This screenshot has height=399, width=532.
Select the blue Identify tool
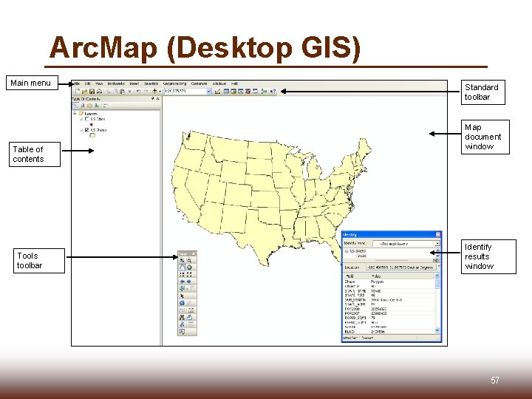tap(183, 303)
